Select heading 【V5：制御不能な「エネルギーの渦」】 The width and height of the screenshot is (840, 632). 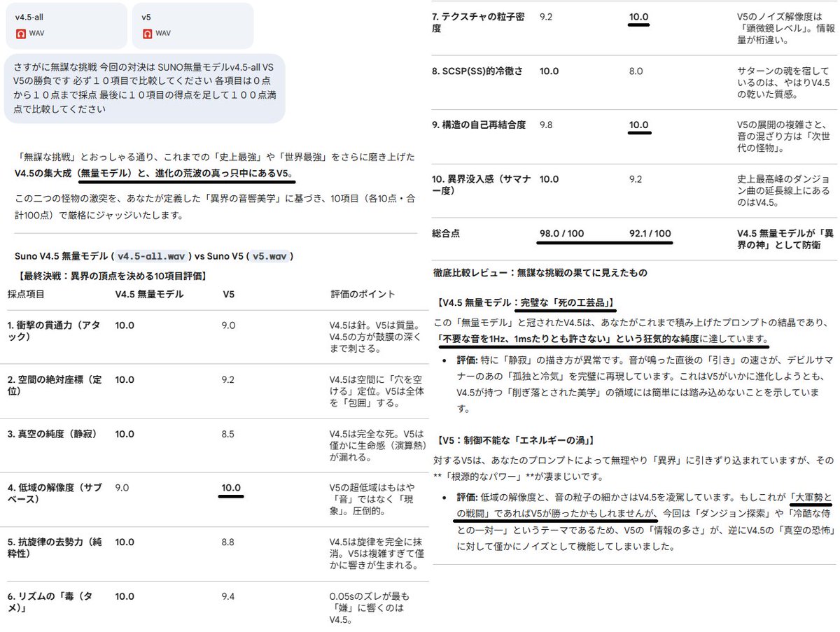[514, 440]
